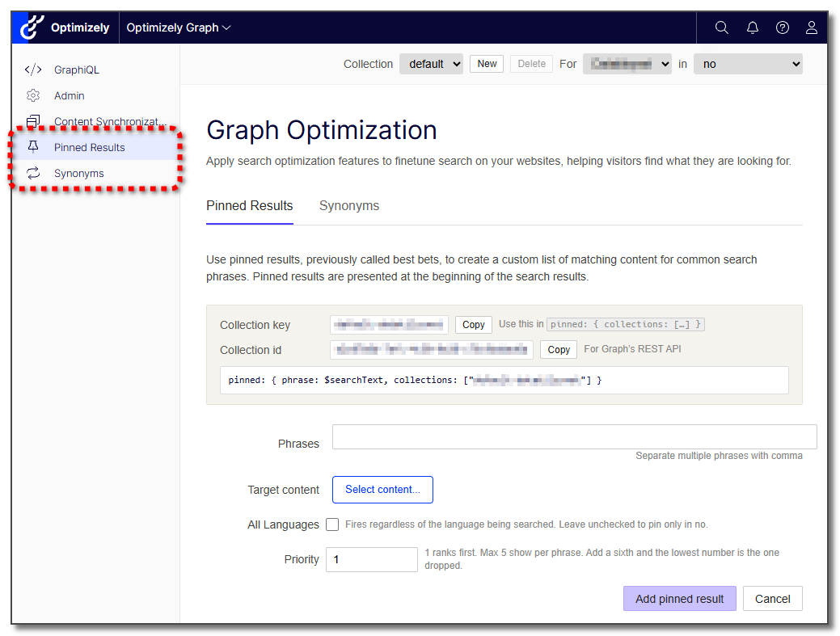Image resolution: width=840 pixels, height=636 pixels.
Task: Click the Delete collection button
Action: (531, 64)
